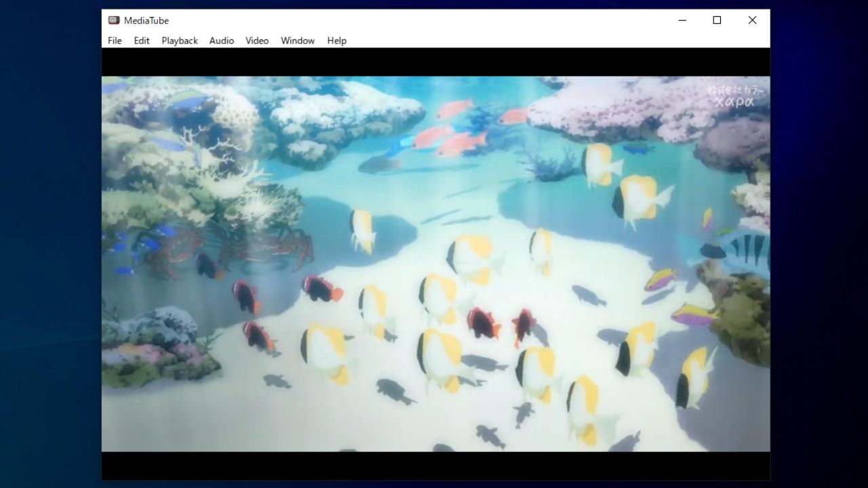Open the Help menu
This screenshot has height=488, width=868.
pos(337,41)
